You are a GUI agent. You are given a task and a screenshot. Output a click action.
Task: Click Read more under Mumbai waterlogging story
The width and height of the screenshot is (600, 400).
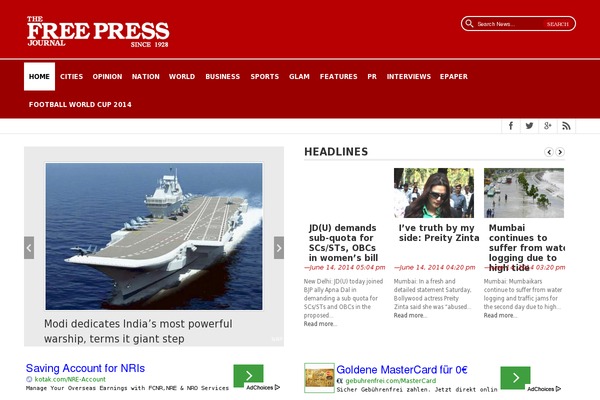coord(500,315)
